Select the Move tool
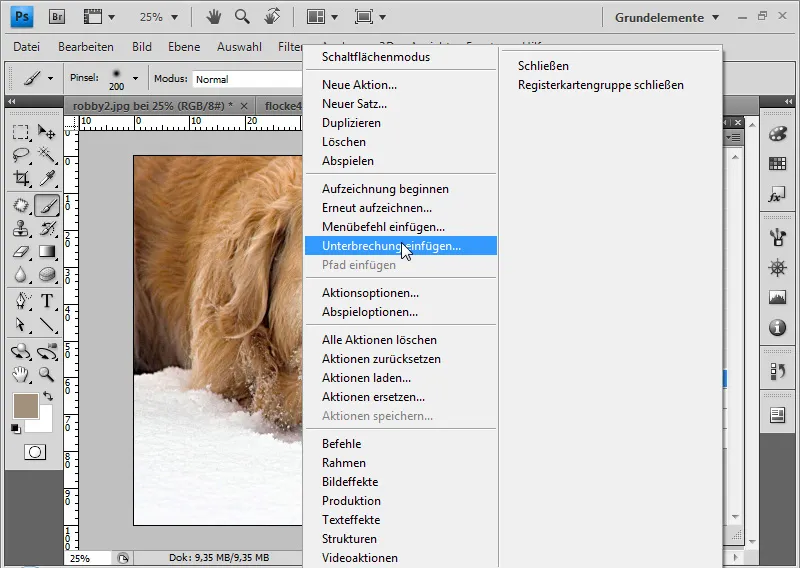This screenshot has height=568, width=800. 47,132
